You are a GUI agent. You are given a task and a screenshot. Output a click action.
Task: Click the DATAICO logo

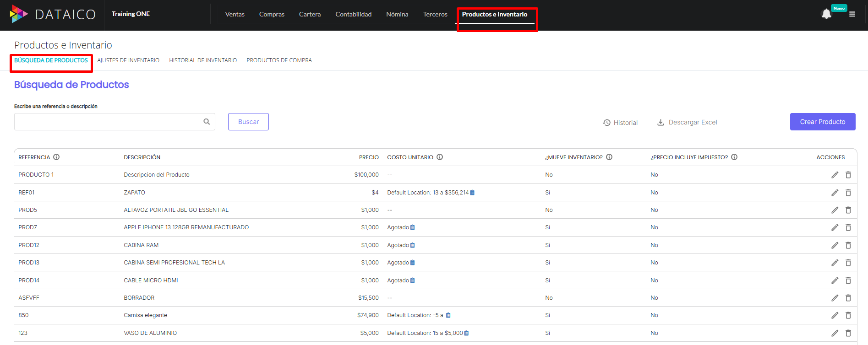(53, 14)
